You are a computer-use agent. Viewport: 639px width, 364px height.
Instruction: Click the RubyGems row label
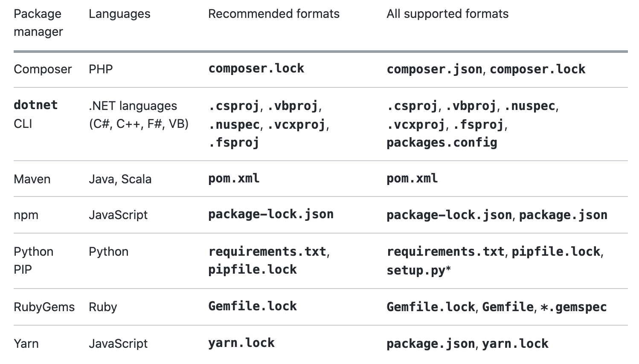coord(44,307)
